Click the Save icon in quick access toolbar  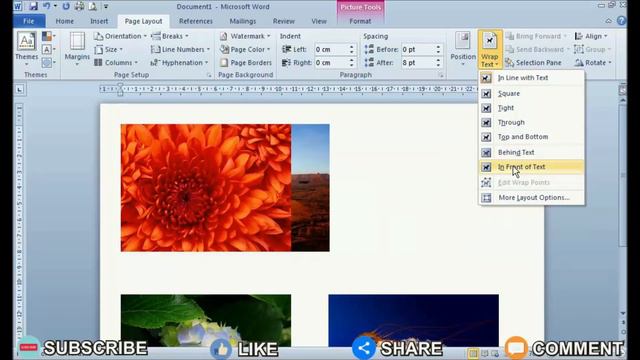33,6
